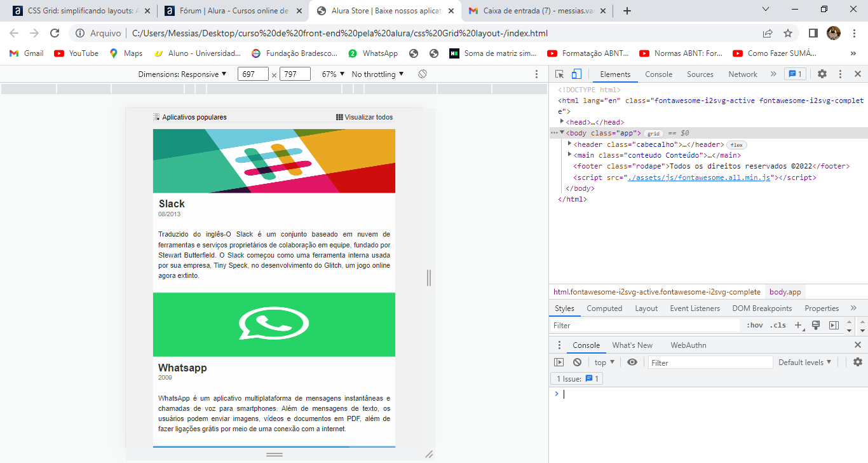Switch to the Network panel tab
Screen dimensions: 868x463
[x=743, y=74]
